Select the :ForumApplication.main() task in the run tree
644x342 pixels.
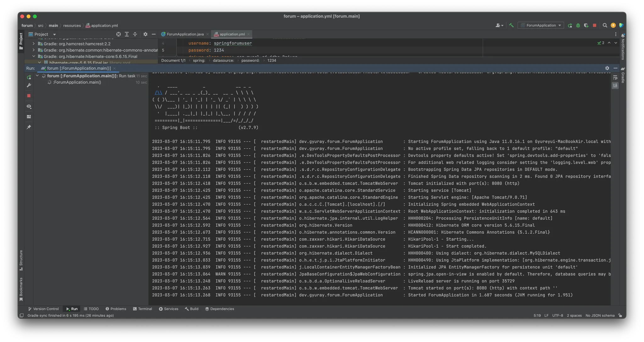tap(77, 82)
